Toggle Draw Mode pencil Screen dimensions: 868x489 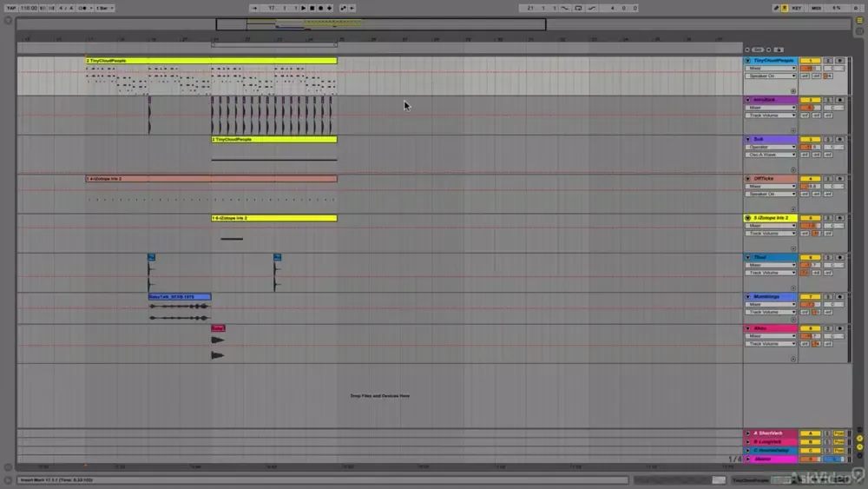click(x=776, y=9)
